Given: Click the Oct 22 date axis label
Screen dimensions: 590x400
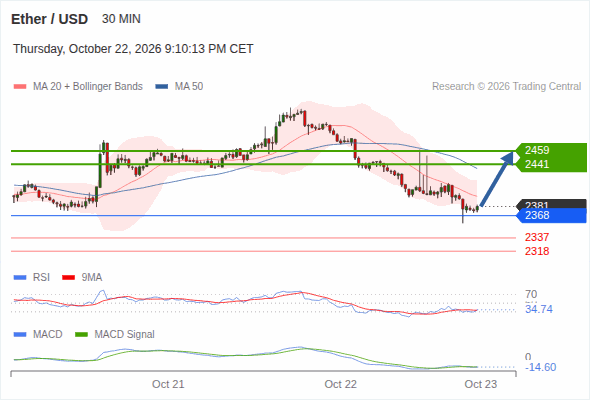Looking at the screenshot, I should 341,384.
